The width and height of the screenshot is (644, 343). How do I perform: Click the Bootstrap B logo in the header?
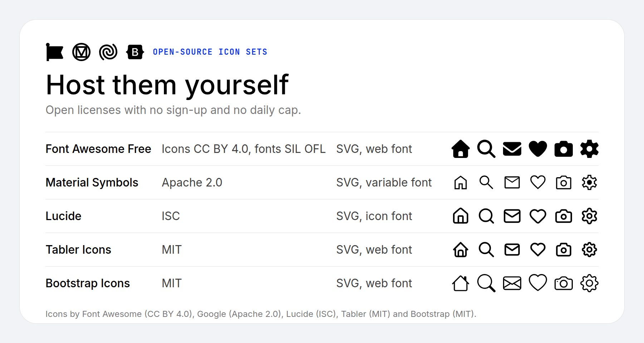[135, 52]
